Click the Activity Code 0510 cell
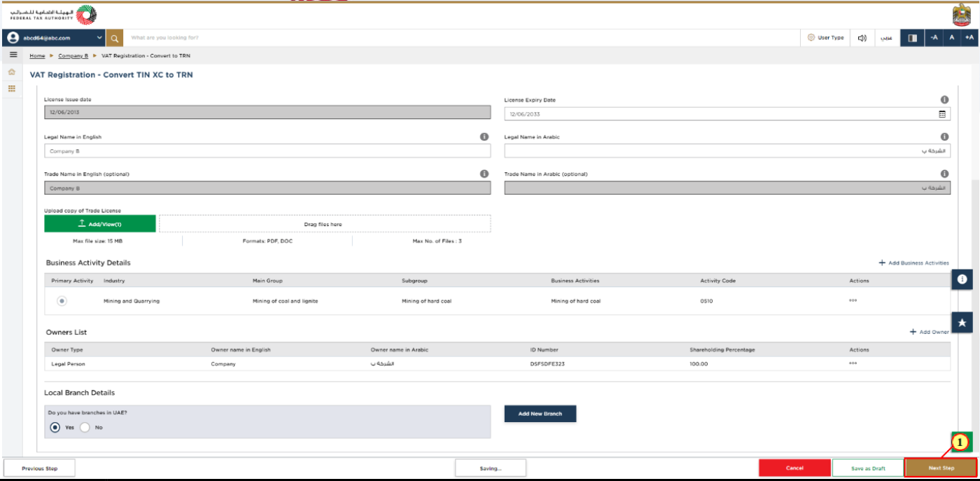Viewport: 980px width, 481px height. coord(706,301)
